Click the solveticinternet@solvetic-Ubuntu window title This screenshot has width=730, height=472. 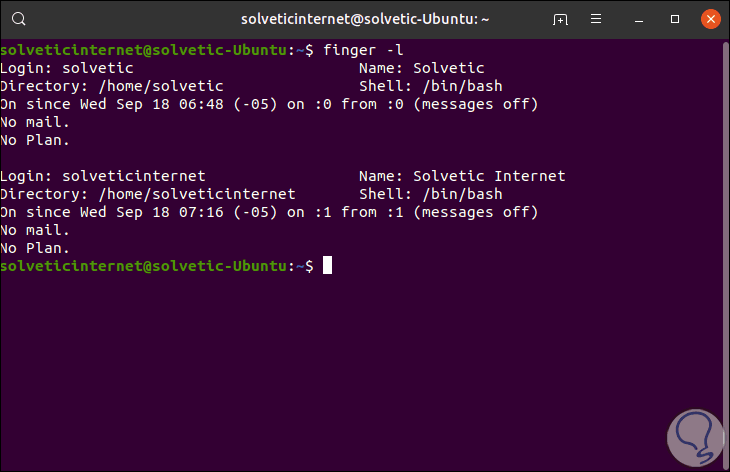[365, 19]
